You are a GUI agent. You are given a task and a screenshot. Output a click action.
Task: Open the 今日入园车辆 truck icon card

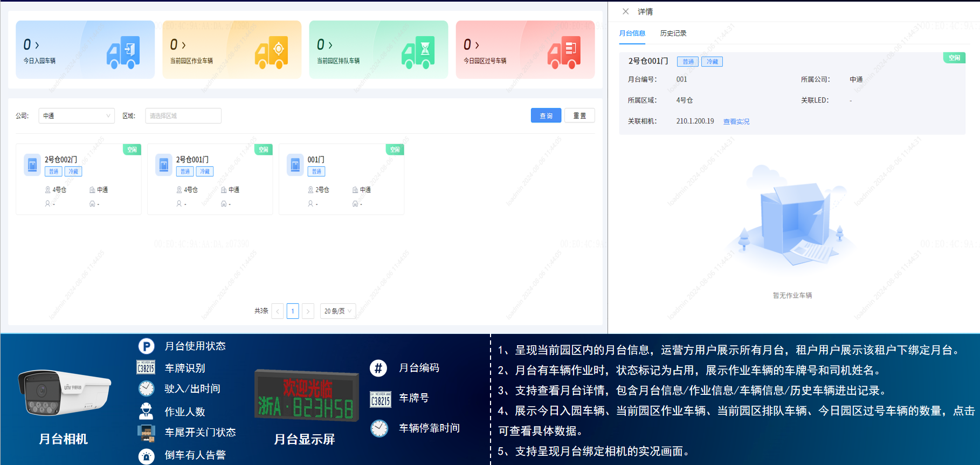pos(123,52)
